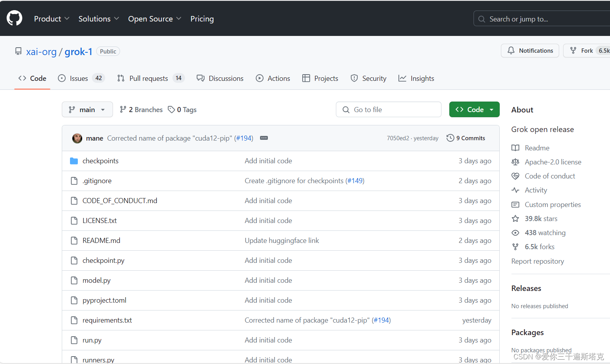Click the GitHub logo
The width and height of the screenshot is (610, 364).
pos(14,18)
